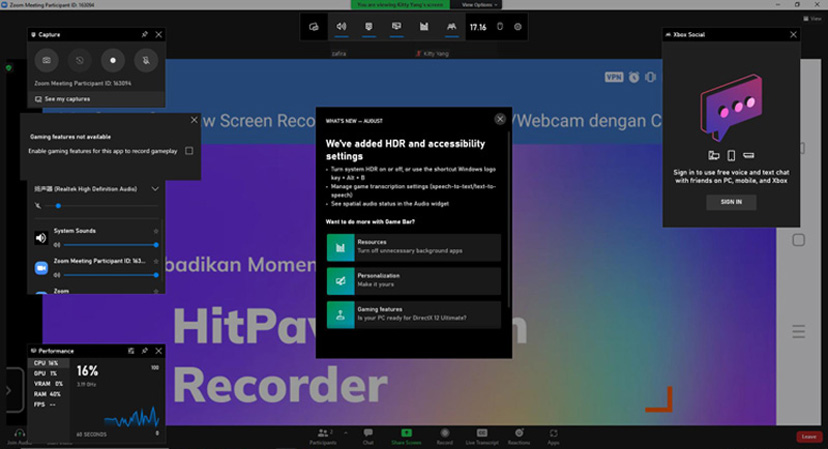Viewport: 828px width, 449px height.
Task: Favorite System Sounds with the star
Action: [x=156, y=231]
